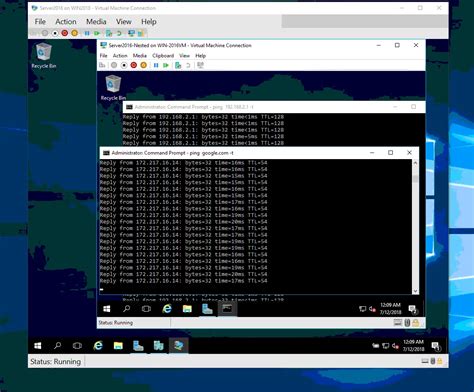This screenshot has height=392, width=474.
Task: Click Enhanced Session monitor icon in outer toolbar
Action: point(131,33)
